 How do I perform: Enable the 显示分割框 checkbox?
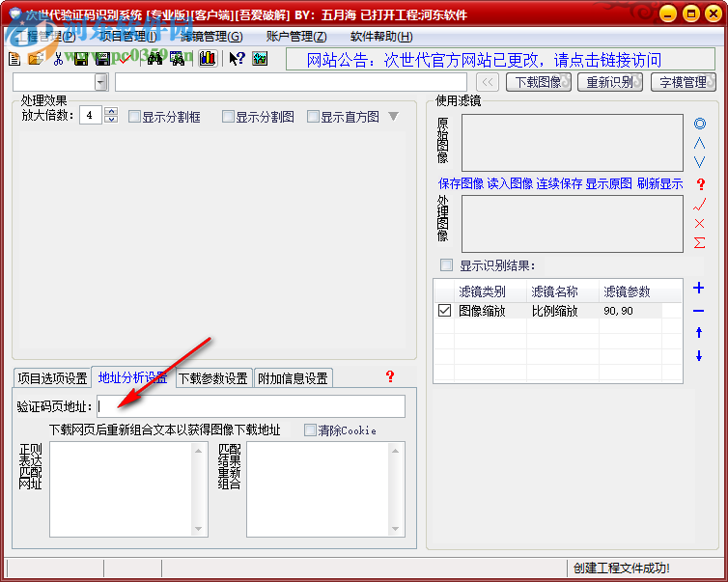[134, 116]
